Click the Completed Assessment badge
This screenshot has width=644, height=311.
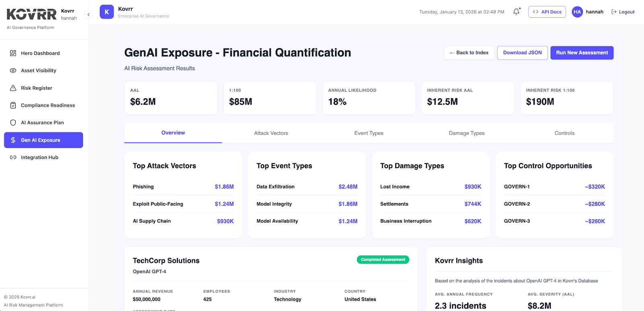(383, 260)
